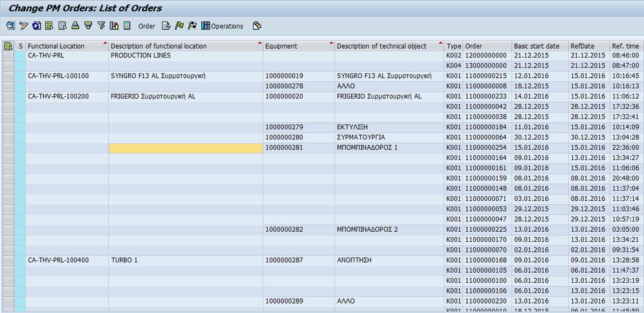This screenshot has width=644, height=313.
Task: Click the Type column header
Action: pyautogui.click(x=454, y=46)
